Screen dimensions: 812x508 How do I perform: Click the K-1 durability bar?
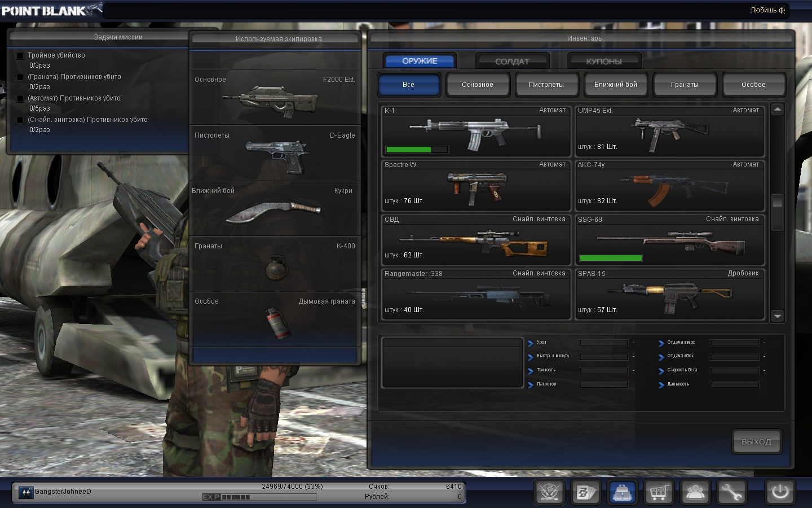point(417,150)
